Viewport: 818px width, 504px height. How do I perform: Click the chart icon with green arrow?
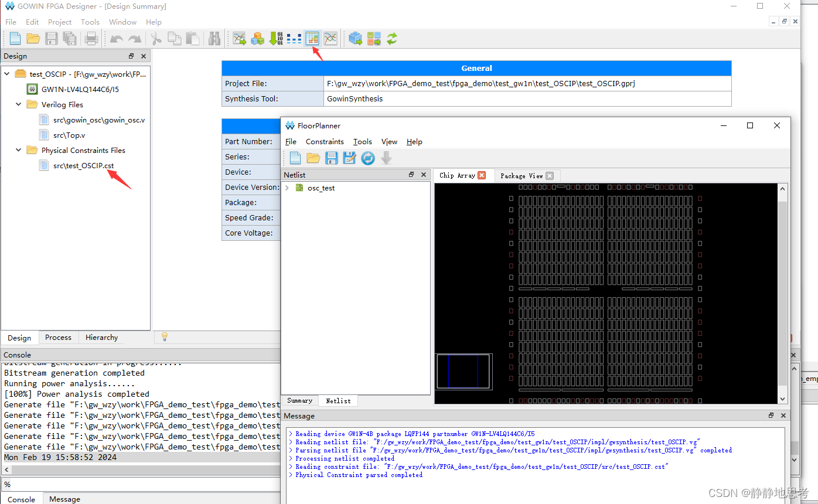[x=239, y=39]
